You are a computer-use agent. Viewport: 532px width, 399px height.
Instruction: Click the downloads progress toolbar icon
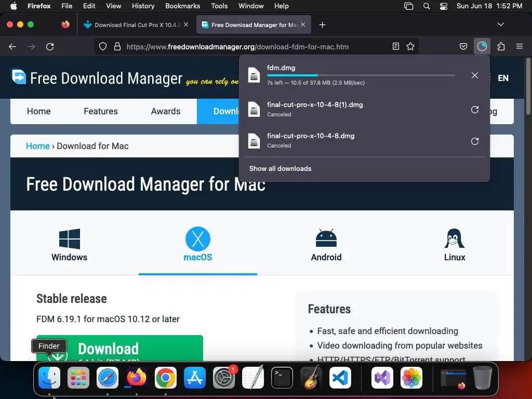[482, 46]
